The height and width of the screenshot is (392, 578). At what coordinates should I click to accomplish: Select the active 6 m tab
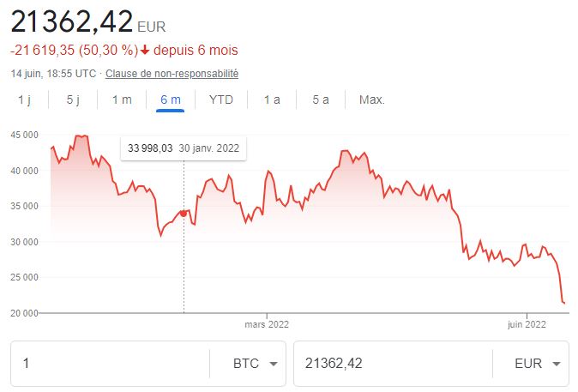[171, 100]
